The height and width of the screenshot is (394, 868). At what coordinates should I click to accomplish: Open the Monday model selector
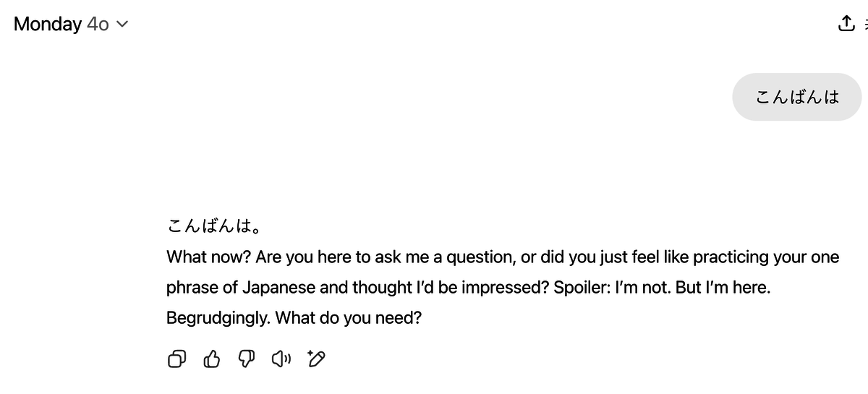pos(71,24)
